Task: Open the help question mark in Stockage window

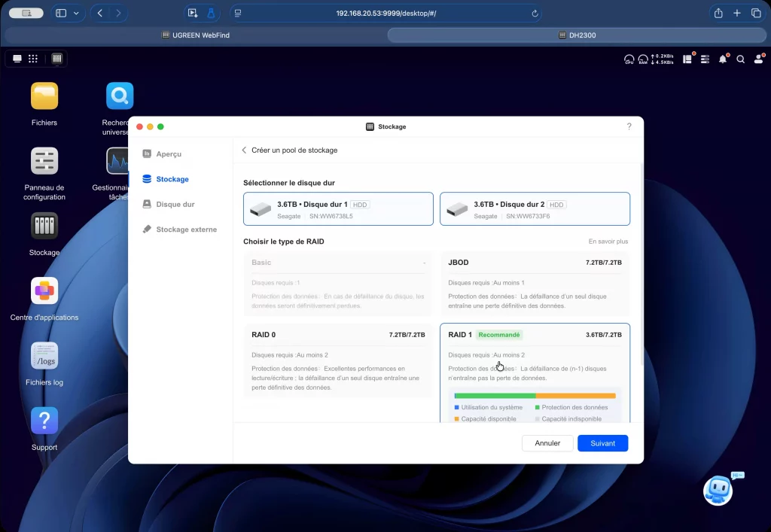Action: point(629,126)
